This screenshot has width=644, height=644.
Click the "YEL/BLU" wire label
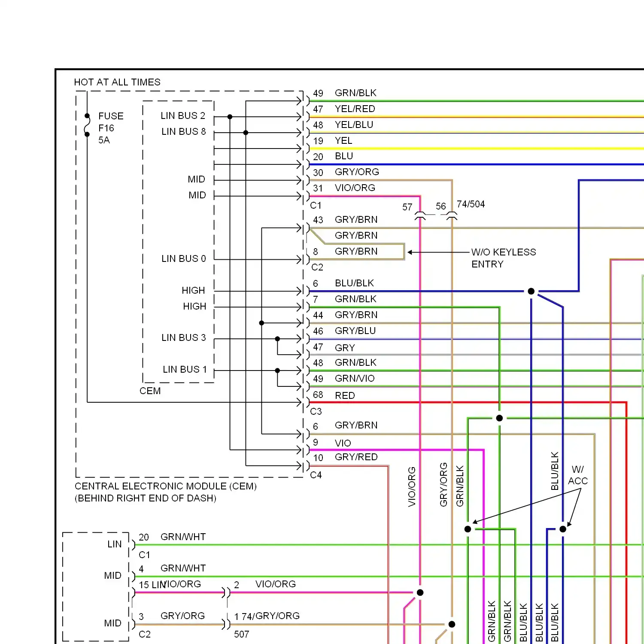(354, 125)
